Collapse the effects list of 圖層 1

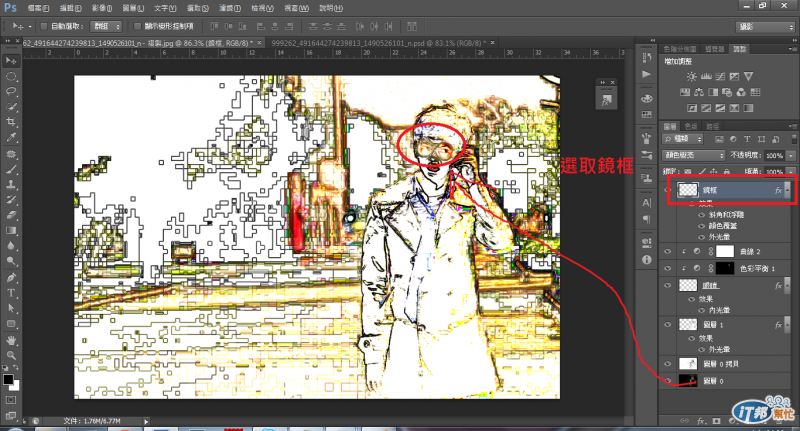(x=788, y=324)
